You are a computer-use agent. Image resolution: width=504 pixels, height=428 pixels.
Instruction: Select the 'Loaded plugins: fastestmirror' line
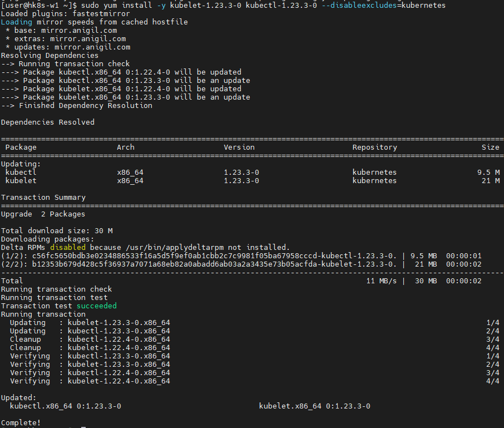pos(65,13)
